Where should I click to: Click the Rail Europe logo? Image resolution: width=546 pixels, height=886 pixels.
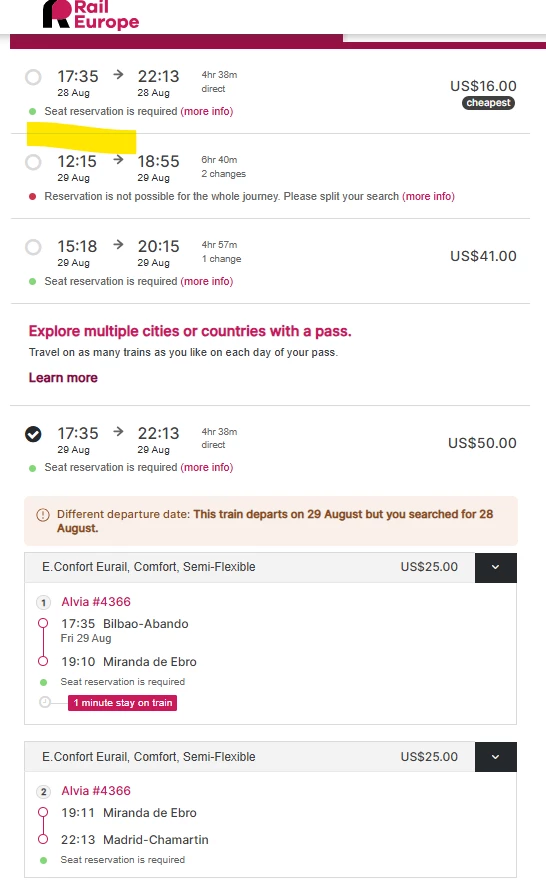pos(90,15)
